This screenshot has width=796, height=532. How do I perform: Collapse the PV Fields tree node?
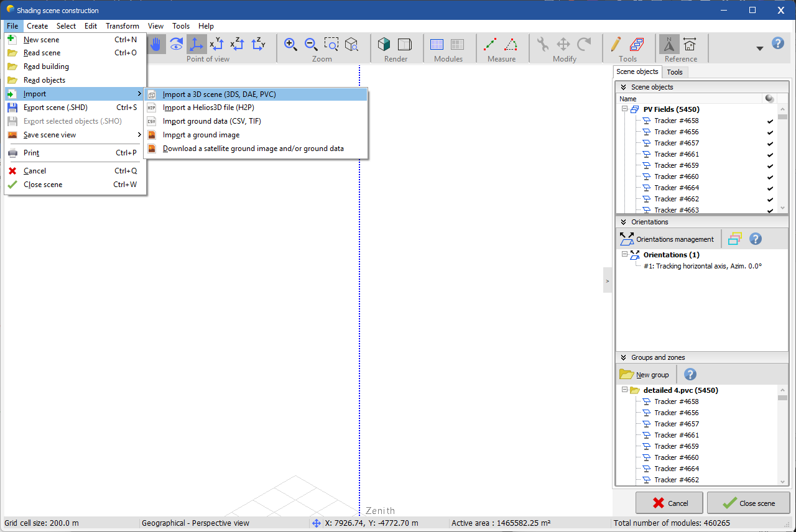tap(624, 109)
